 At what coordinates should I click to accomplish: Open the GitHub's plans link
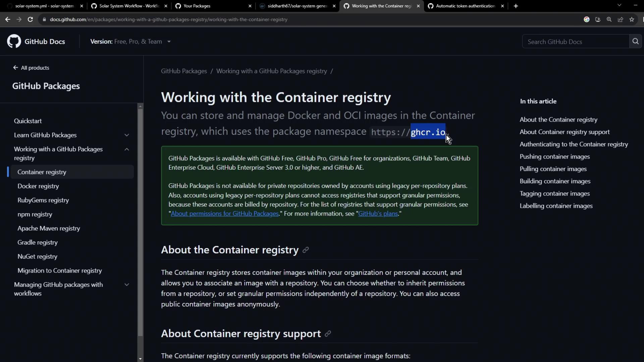point(378,214)
